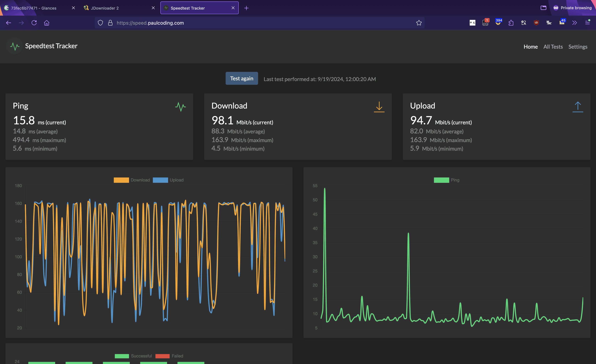The width and height of the screenshot is (596, 364).
Task: Click the 5.9 Mbit/s minimum upload value
Action: click(436, 148)
